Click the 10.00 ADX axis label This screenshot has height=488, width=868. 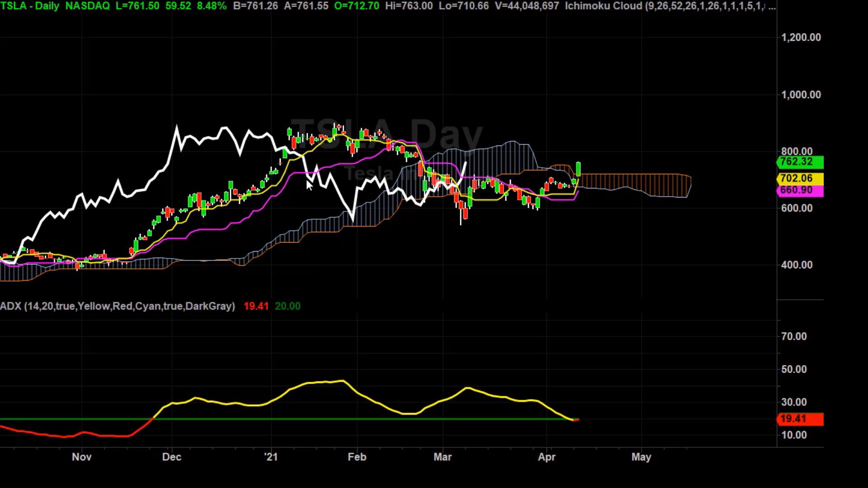tap(794, 435)
